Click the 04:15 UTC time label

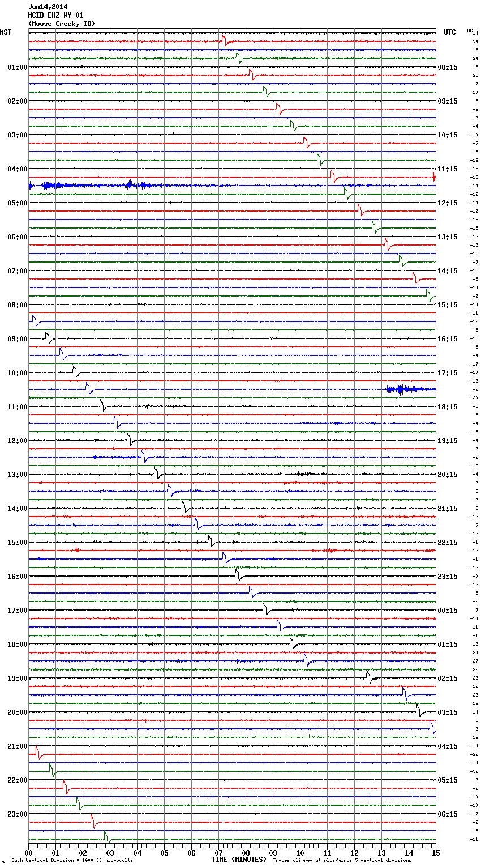point(448,746)
